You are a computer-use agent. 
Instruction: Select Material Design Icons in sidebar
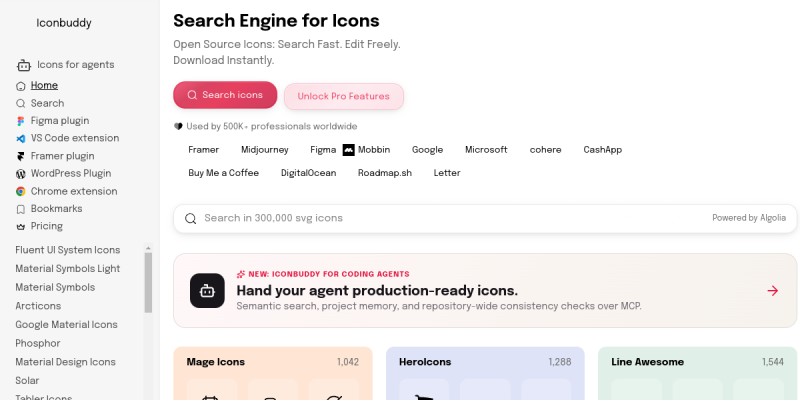tap(65, 362)
